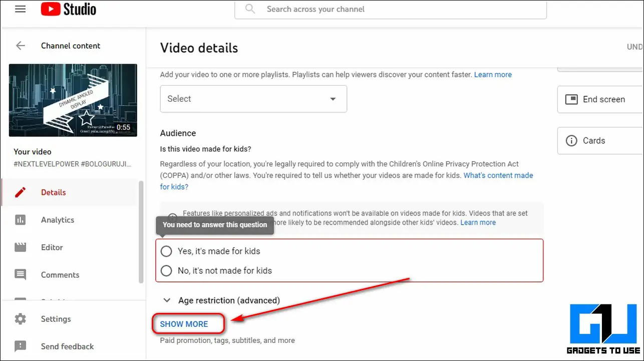This screenshot has height=361, width=644.
Task: Open the playlists Select dropdown
Action: point(253,99)
